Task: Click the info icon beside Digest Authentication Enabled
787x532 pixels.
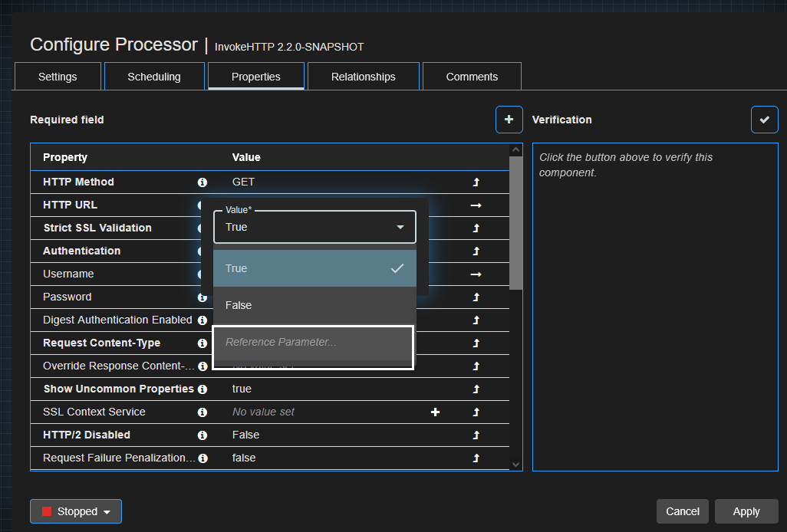Action: [x=202, y=320]
